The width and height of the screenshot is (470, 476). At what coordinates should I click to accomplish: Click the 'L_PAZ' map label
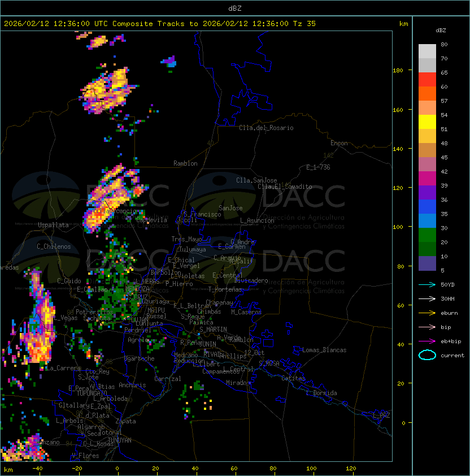coord(381,416)
